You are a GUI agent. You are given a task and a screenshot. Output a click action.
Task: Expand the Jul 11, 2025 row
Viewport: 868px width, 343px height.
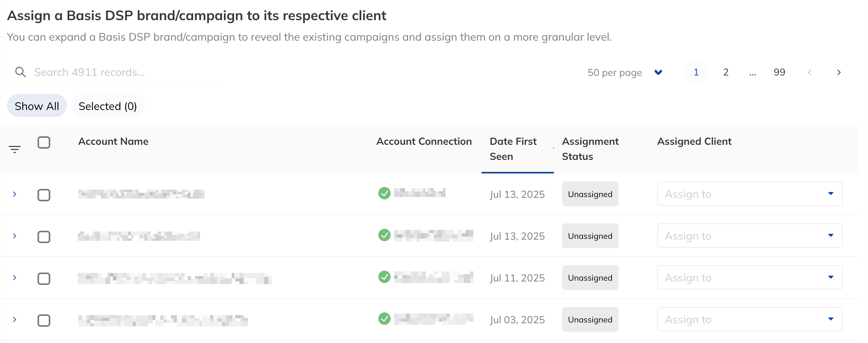coord(15,278)
